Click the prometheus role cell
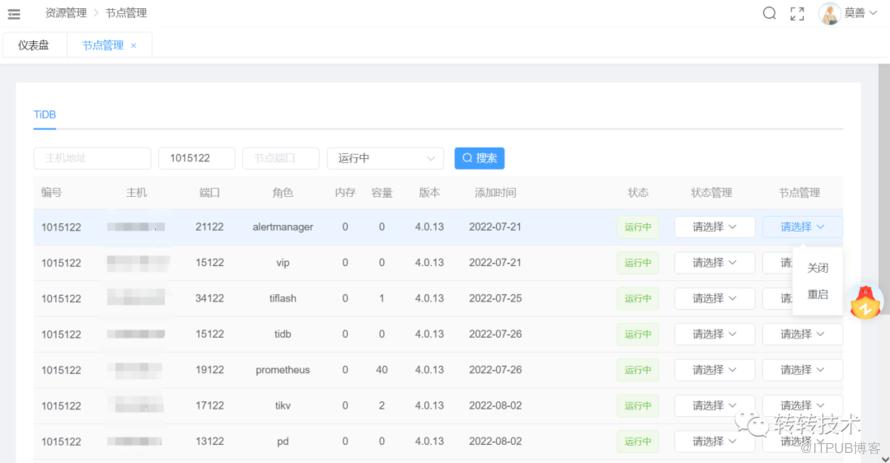The width and height of the screenshot is (890, 463). click(x=283, y=370)
